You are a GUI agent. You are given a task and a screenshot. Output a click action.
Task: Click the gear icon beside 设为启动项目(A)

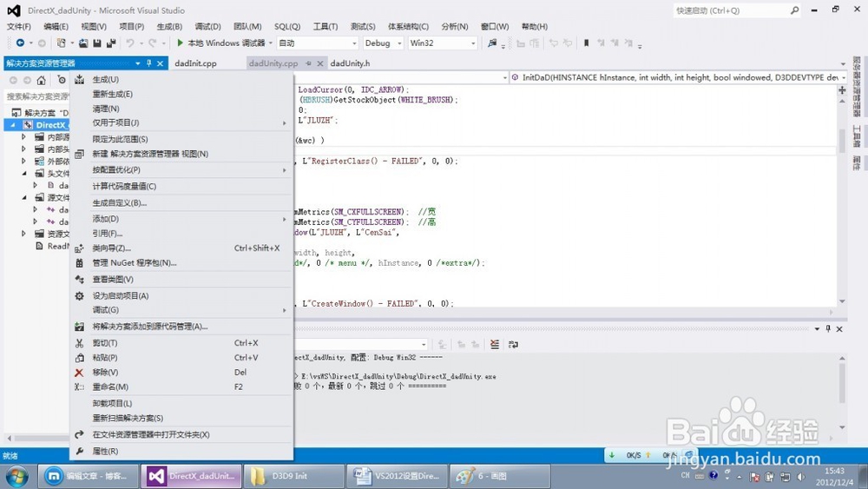(79, 295)
